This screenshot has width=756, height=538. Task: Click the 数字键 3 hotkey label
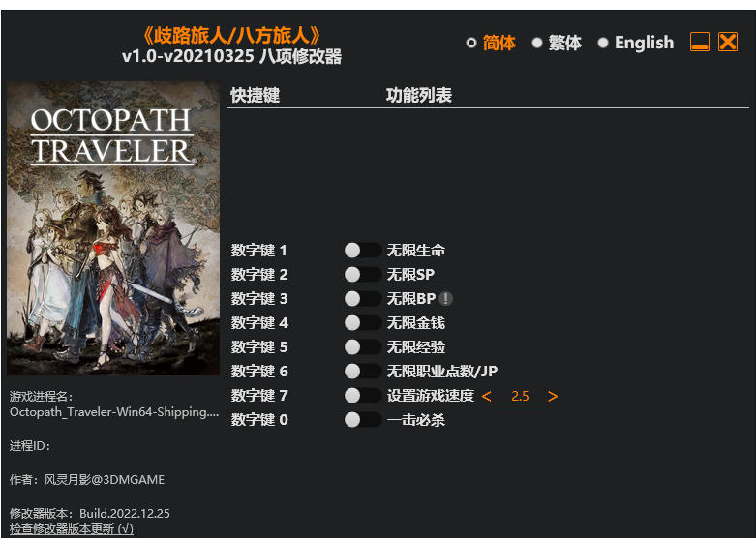(259, 298)
